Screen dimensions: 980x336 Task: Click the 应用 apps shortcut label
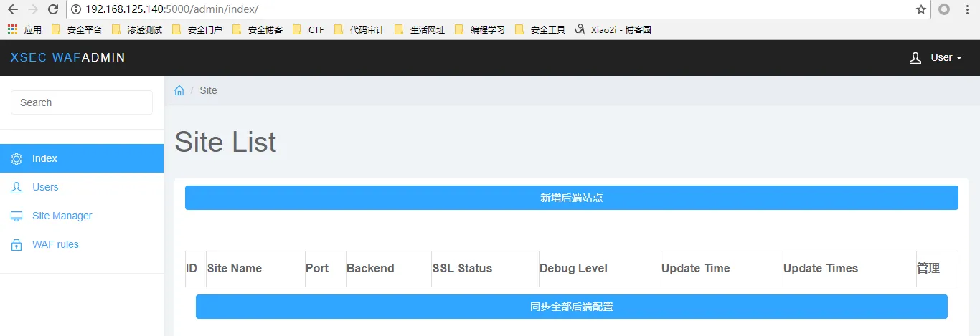33,30
